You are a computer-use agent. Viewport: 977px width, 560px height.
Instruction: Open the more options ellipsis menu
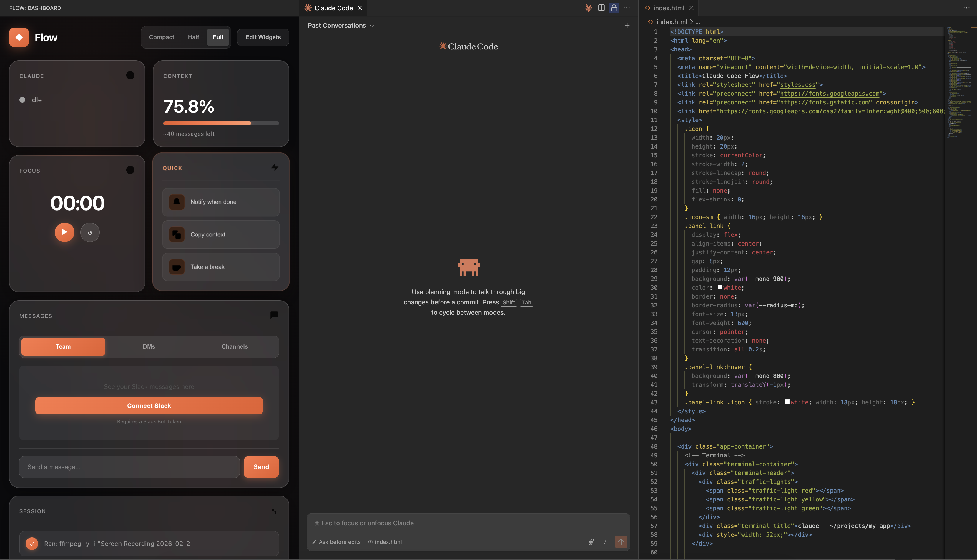click(x=627, y=8)
